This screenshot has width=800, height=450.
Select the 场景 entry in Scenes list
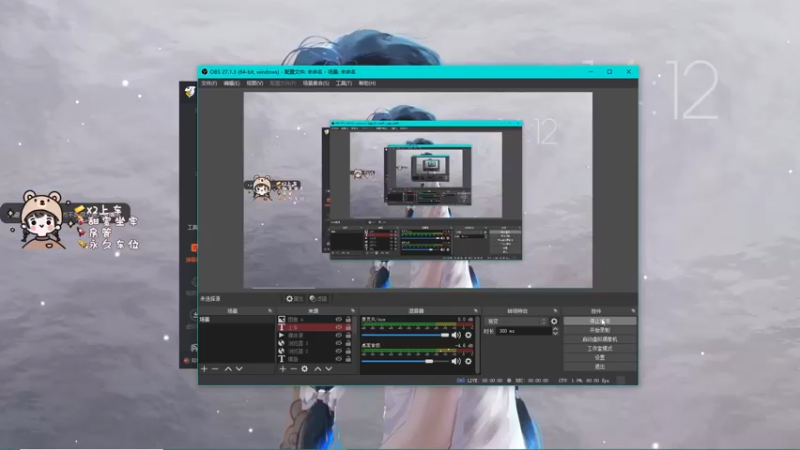coord(236,319)
